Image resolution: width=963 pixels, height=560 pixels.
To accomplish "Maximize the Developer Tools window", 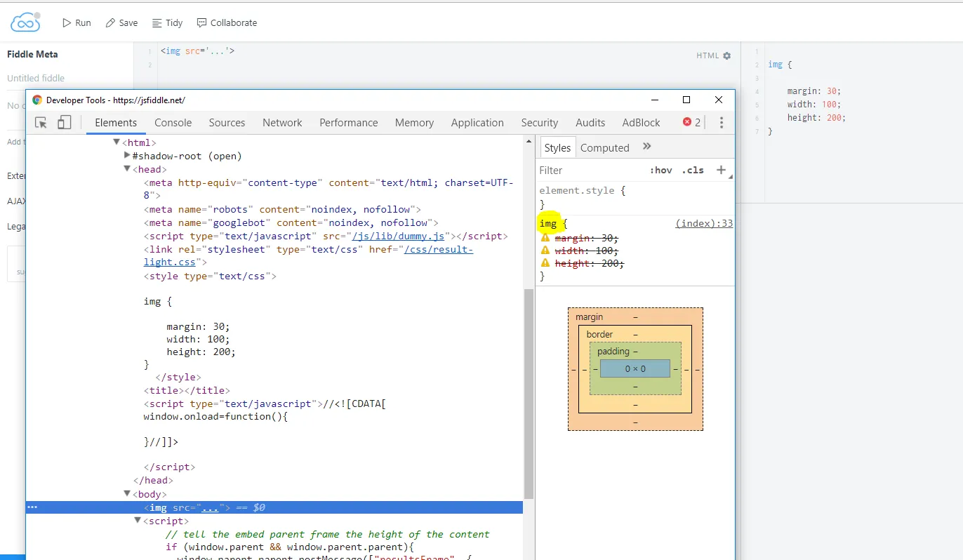I will tap(686, 100).
